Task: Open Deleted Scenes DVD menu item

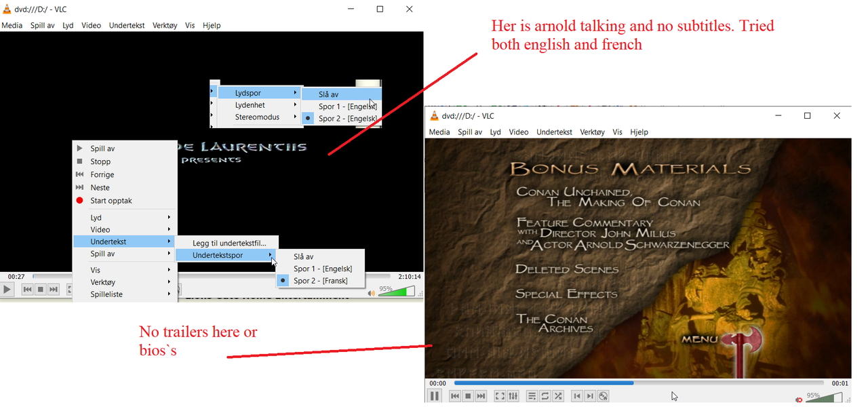Action: click(x=567, y=269)
